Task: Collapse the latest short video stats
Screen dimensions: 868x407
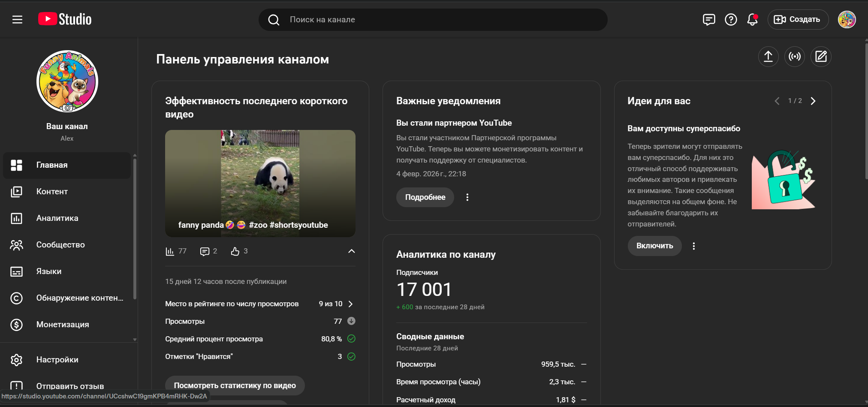Action: (351, 251)
